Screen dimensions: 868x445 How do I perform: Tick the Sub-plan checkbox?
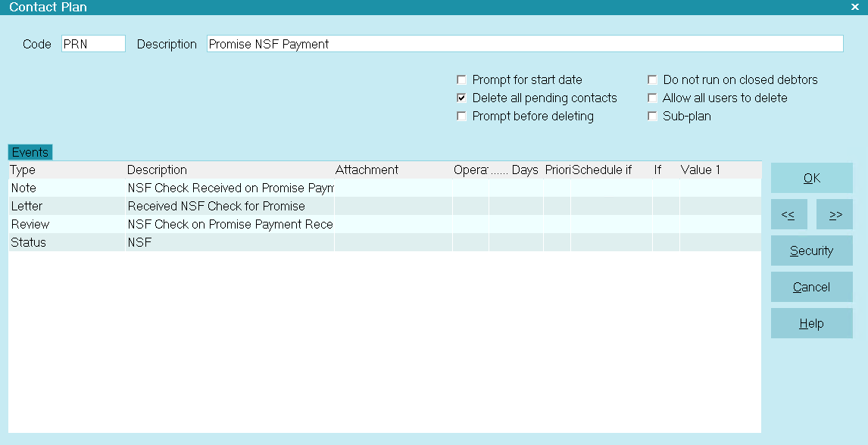pyautogui.click(x=652, y=116)
